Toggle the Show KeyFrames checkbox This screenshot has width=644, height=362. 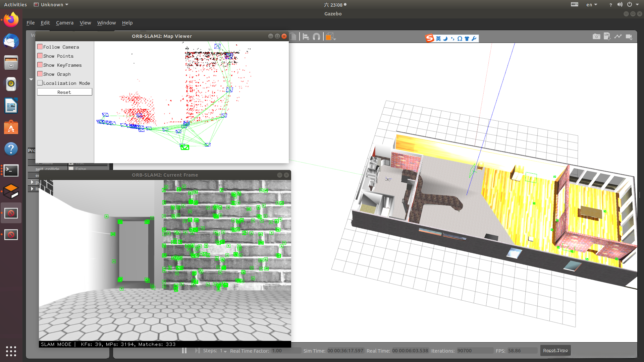pos(40,65)
